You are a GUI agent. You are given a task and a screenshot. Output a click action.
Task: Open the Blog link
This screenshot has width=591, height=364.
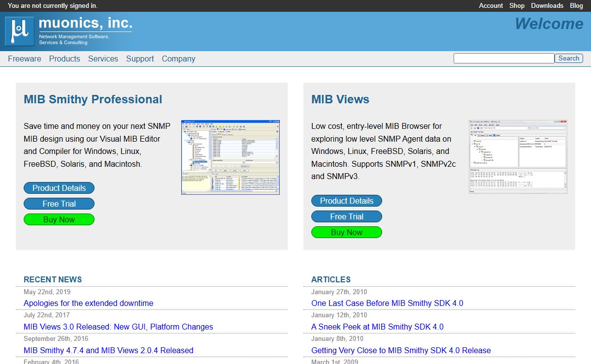click(x=576, y=6)
